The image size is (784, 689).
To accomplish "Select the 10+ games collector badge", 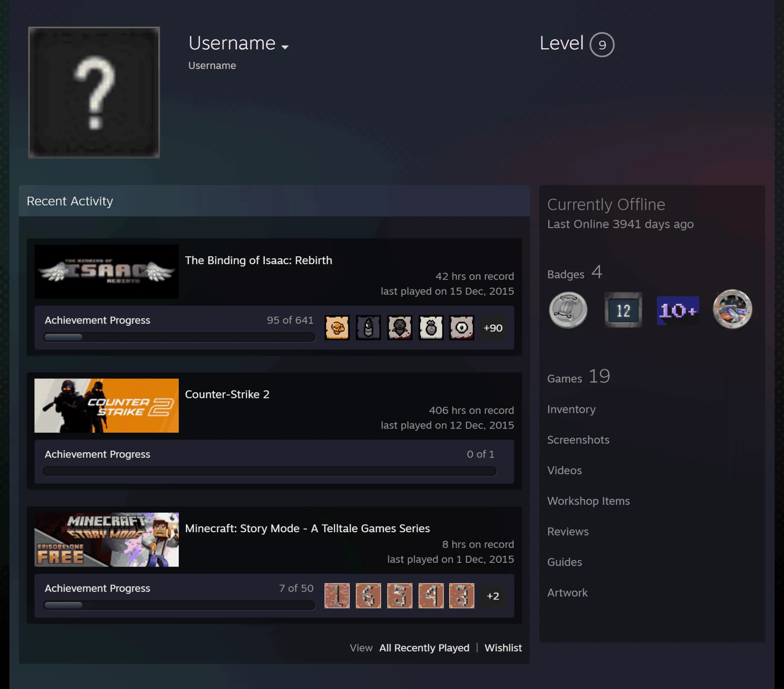I will (x=678, y=310).
